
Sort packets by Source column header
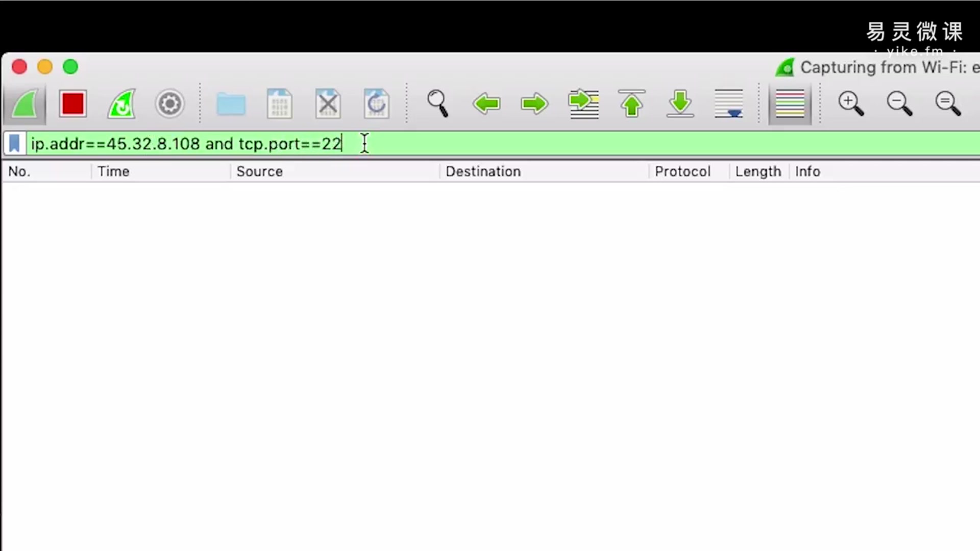259,171
